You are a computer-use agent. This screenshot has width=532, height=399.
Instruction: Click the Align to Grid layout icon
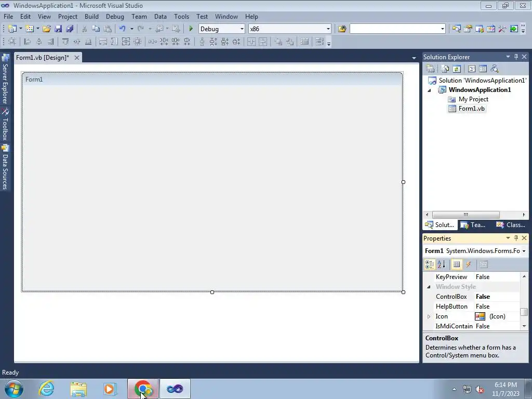(x=12, y=42)
